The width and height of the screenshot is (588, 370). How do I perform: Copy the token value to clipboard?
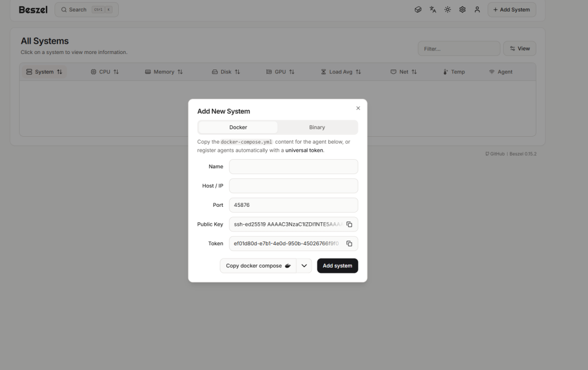[349, 244]
